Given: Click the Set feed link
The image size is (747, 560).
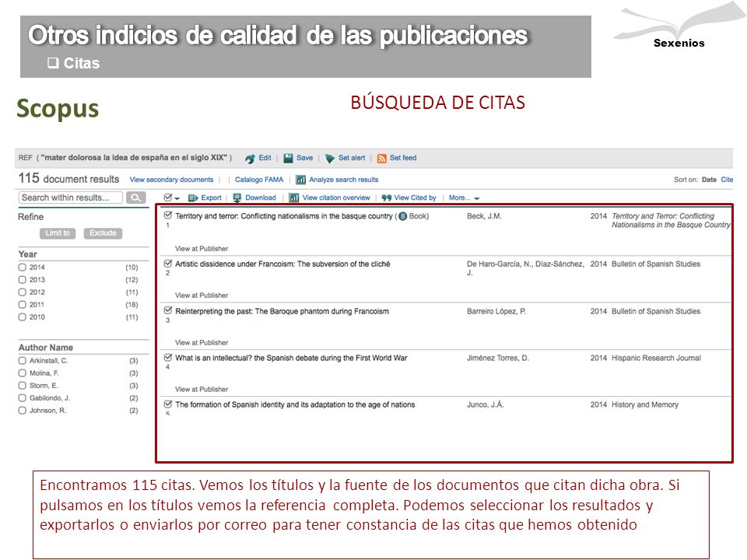Looking at the screenshot, I should click(x=403, y=158).
